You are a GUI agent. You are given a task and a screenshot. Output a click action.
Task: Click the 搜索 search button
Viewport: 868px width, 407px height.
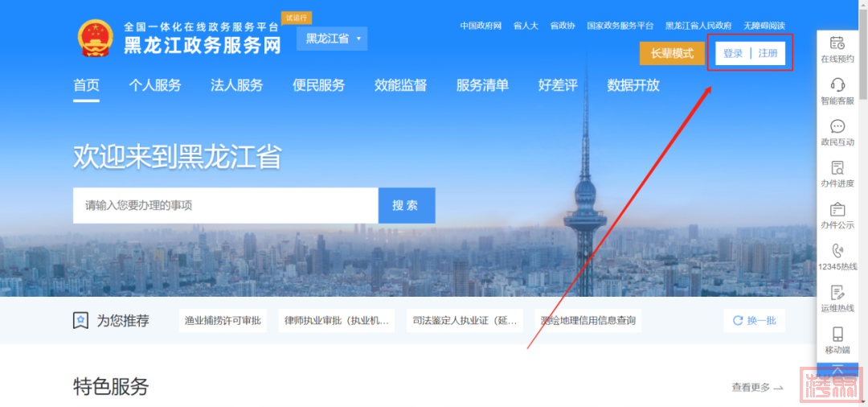coord(407,205)
